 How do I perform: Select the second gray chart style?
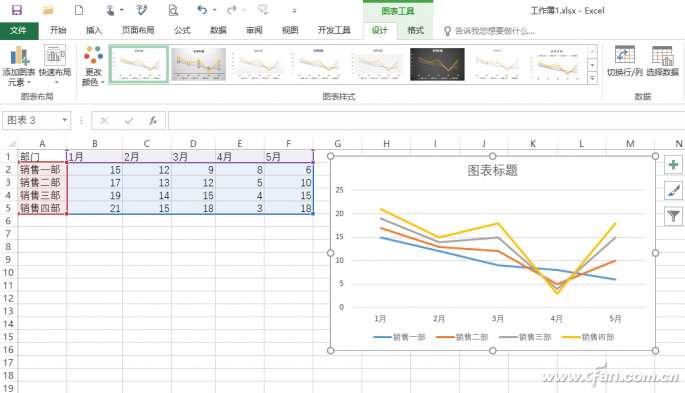[x=199, y=64]
